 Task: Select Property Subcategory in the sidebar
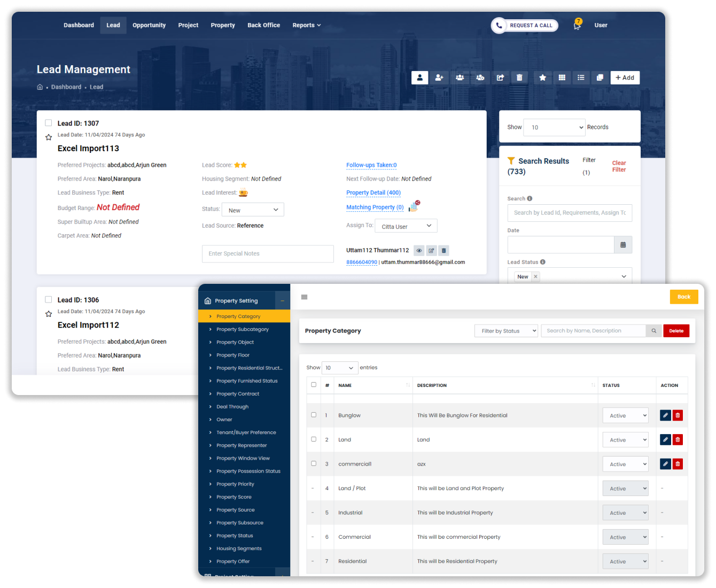click(242, 329)
